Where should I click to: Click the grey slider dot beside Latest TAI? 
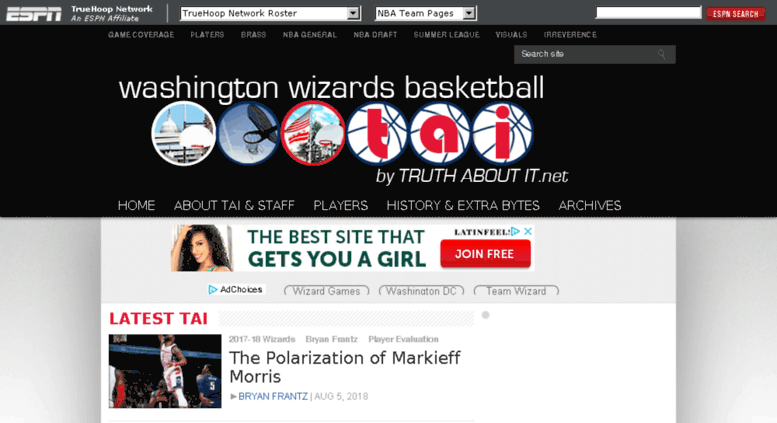pos(486,315)
